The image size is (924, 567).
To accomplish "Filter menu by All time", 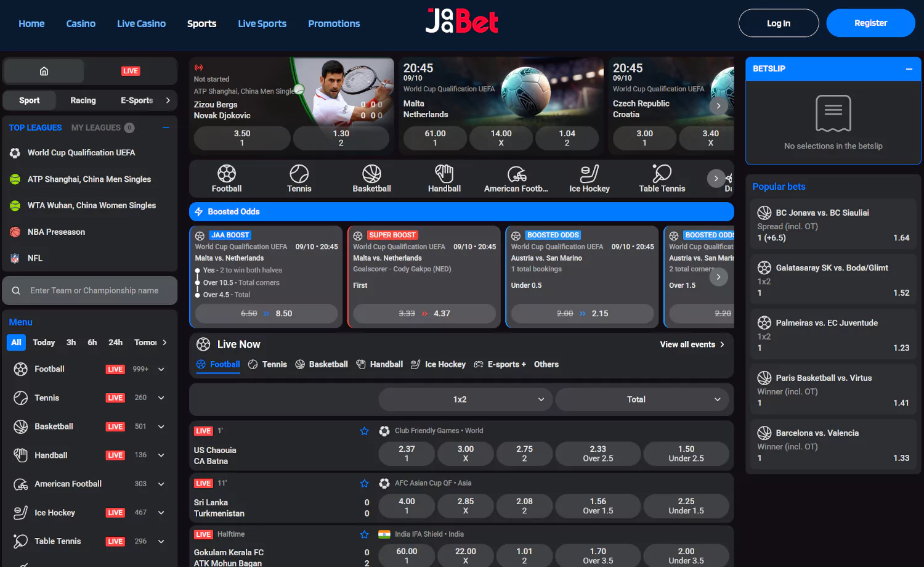I will coord(16,342).
